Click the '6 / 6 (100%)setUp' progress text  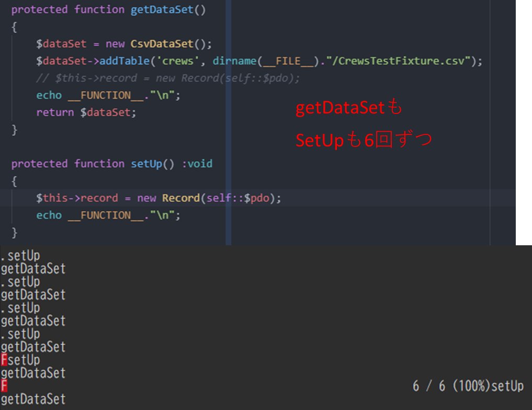[x=468, y=386]
